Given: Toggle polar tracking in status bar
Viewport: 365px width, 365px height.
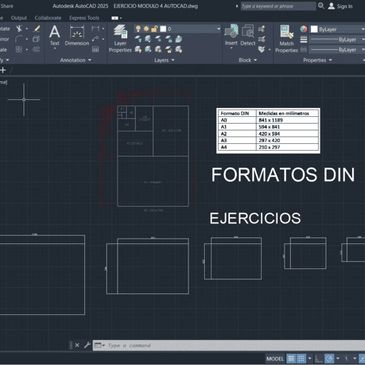Looking at the screenshot, I should click(329, 359).
